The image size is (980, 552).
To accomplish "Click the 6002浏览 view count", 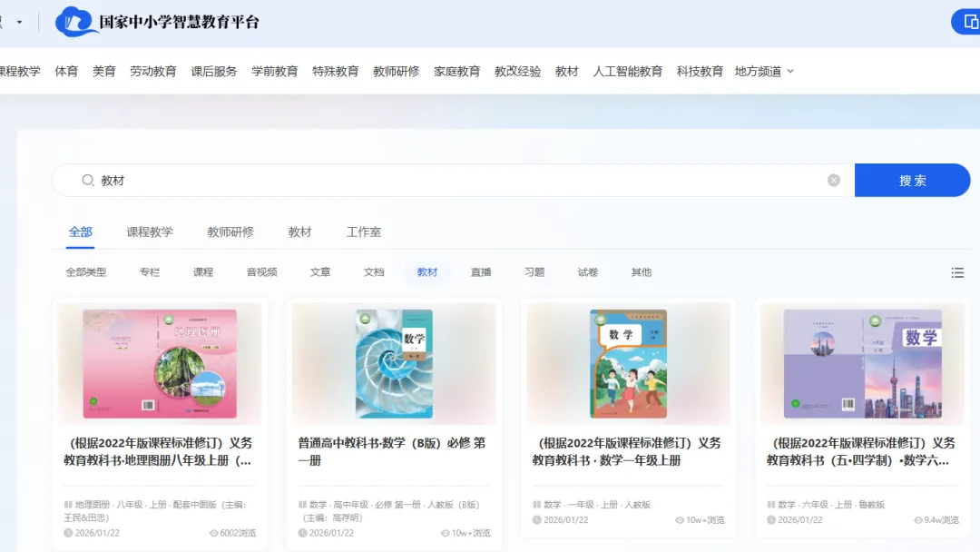I will click(232, 533).
